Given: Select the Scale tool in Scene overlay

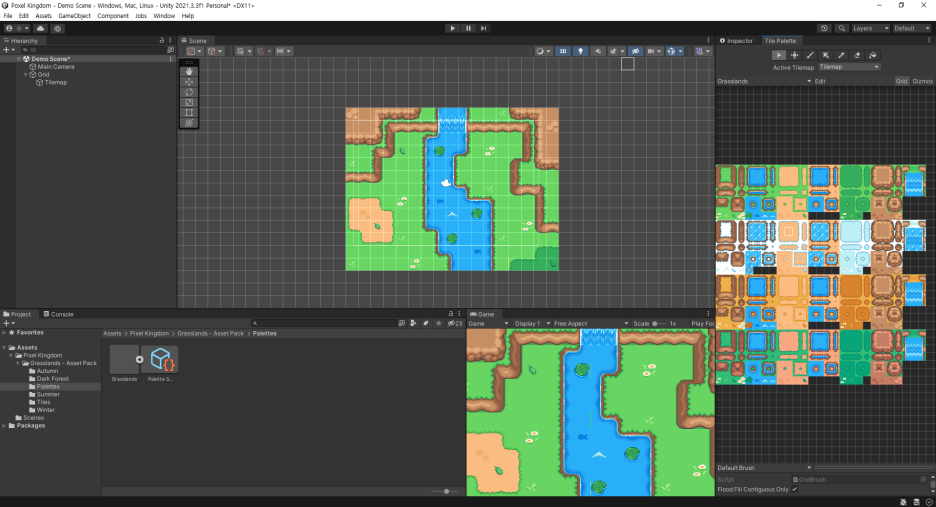Looking at the screenshot, I should click(x=189, y=102).
